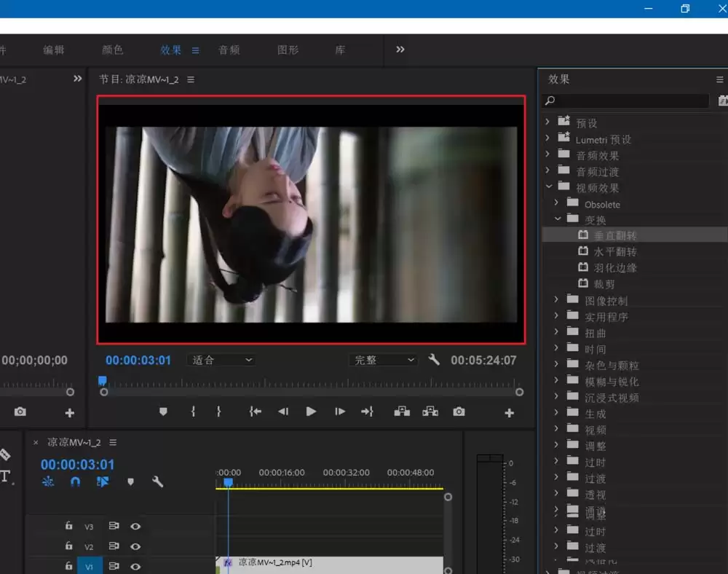Switch to the 颜色 workspace tab
Image resolution: width=728 pixels, height=574 pixels.
[x=111, y=50]
